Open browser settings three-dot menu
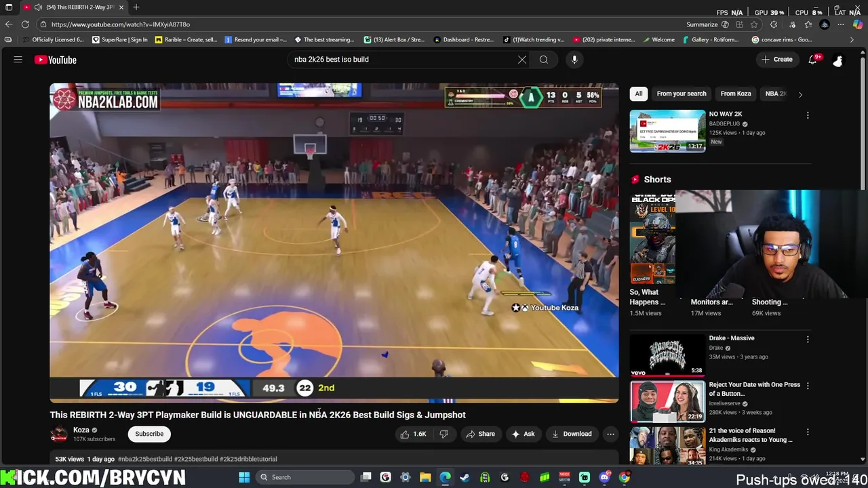Screen dimensions: 868x488 pos(841,24)
